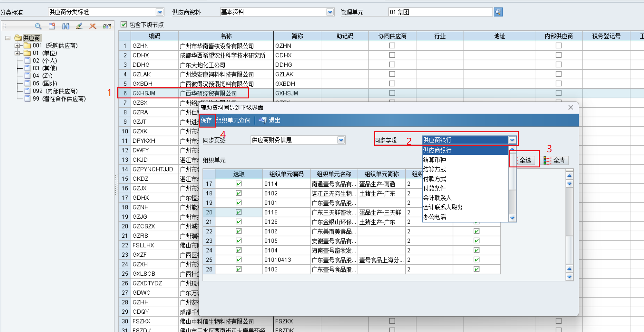Select the 099 (内部供应商) tree item
644x332 pixels.
[55, 91]
